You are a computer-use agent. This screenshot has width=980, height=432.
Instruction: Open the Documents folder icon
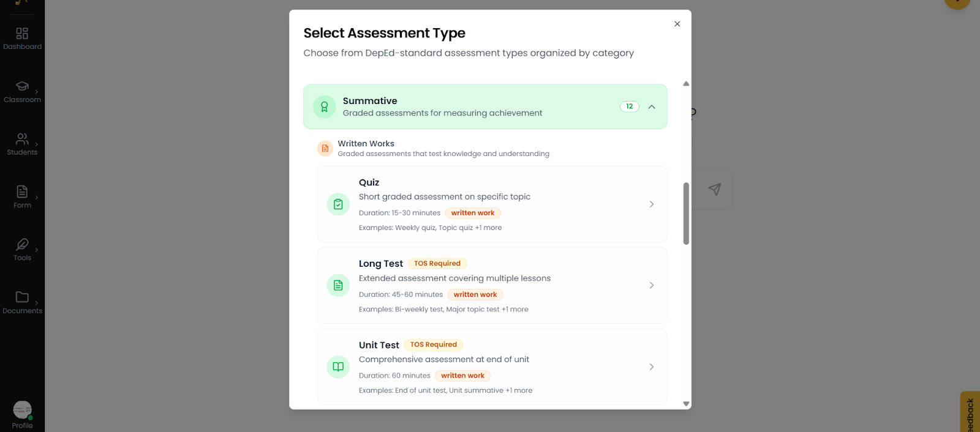coord(22,297)
